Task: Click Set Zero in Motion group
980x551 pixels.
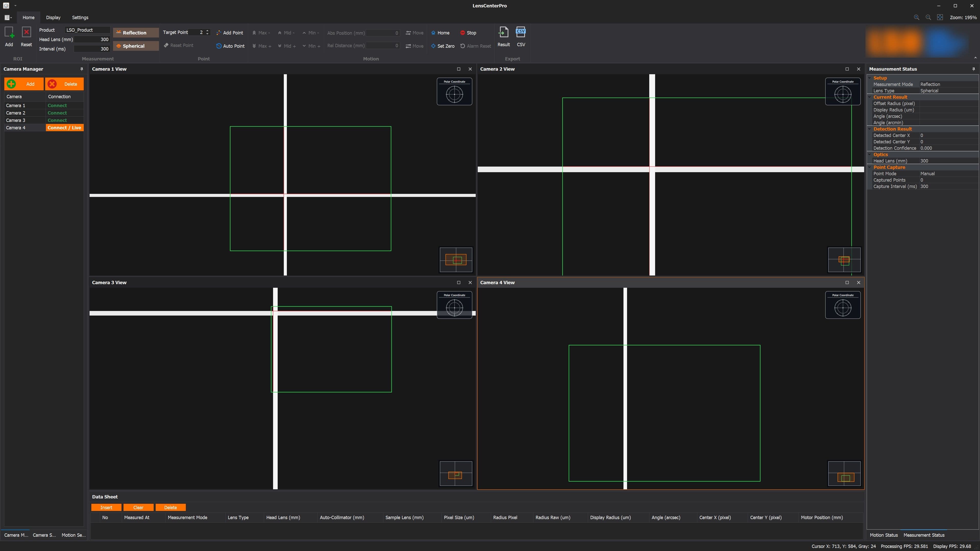Action: [443, 46]
